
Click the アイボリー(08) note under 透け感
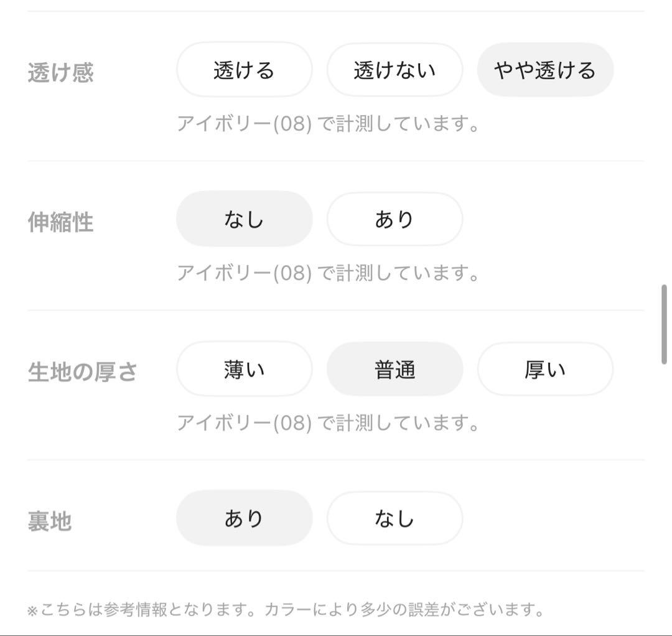coord(328,124)
